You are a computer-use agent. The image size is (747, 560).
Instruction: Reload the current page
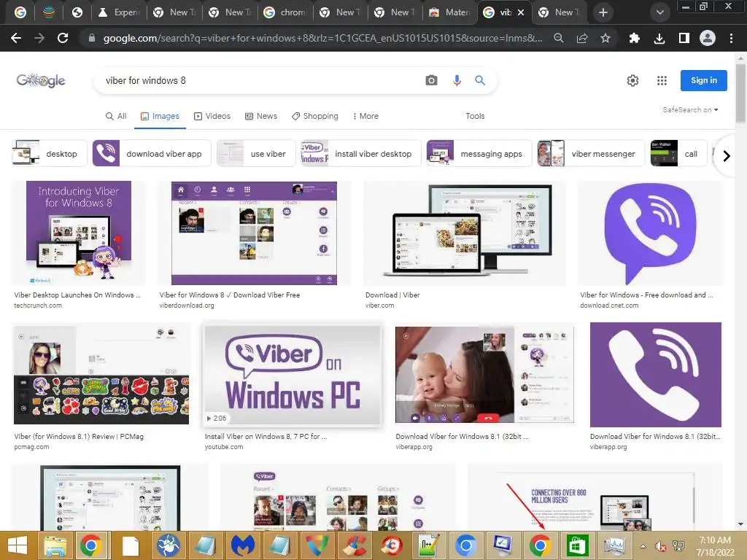point(63,38)
